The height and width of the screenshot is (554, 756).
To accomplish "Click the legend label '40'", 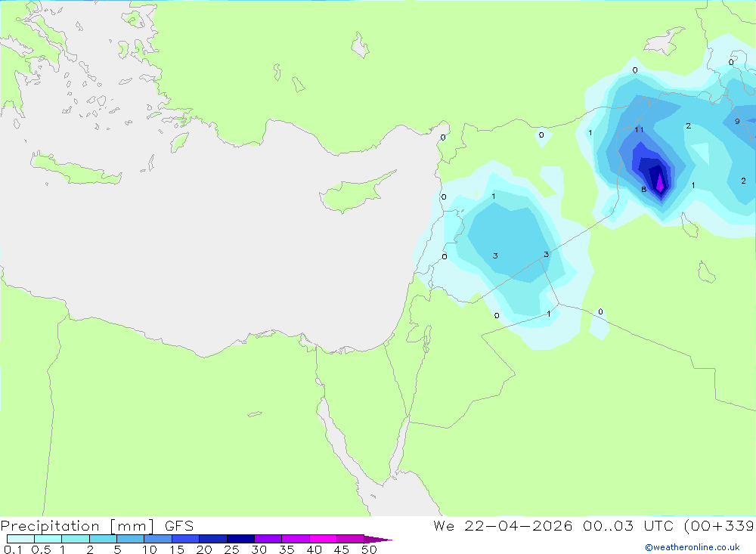I will pos(314,549).
